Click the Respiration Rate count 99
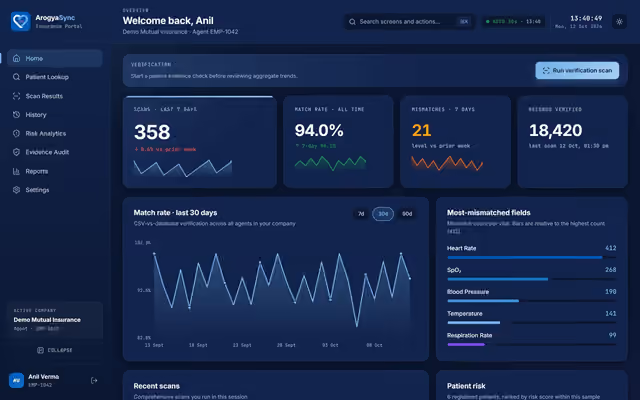The height and width of the screenshot is (400, 640). coord(612,335)
